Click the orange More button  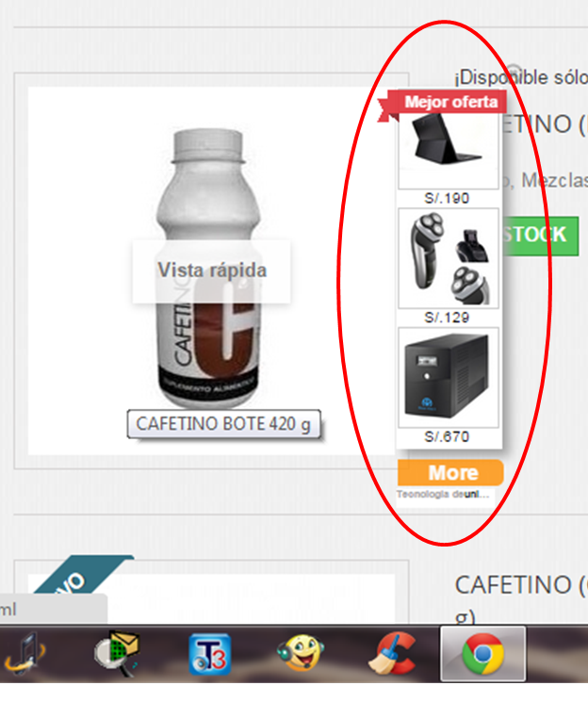[x=450, y=473]
